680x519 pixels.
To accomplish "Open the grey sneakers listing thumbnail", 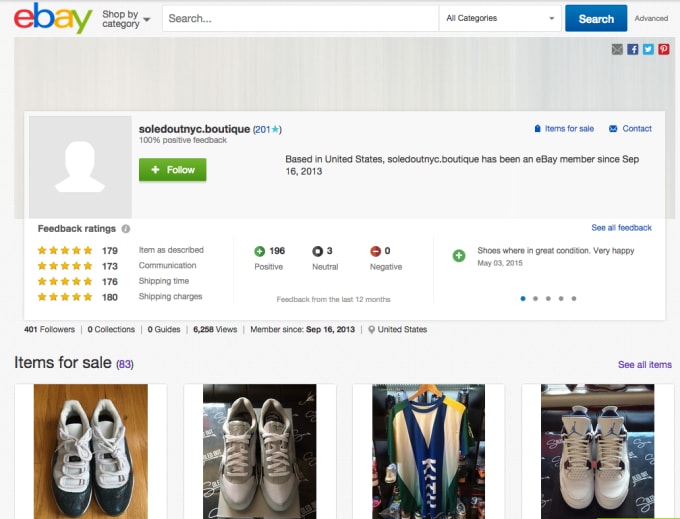I will 260,451.
